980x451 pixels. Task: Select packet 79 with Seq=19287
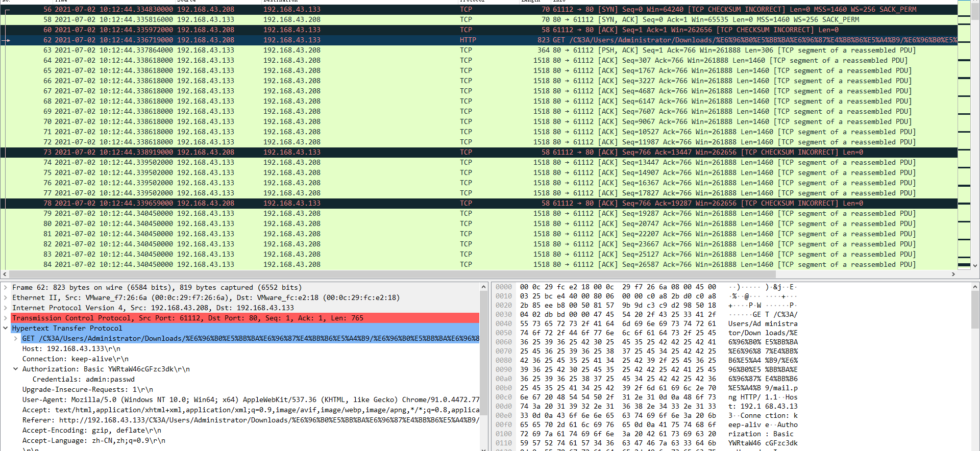(479, 213)
